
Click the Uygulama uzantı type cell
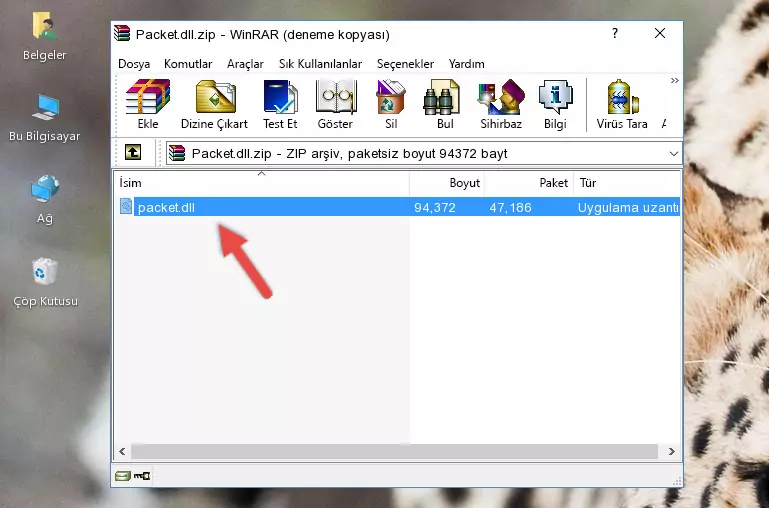point(628,207)
